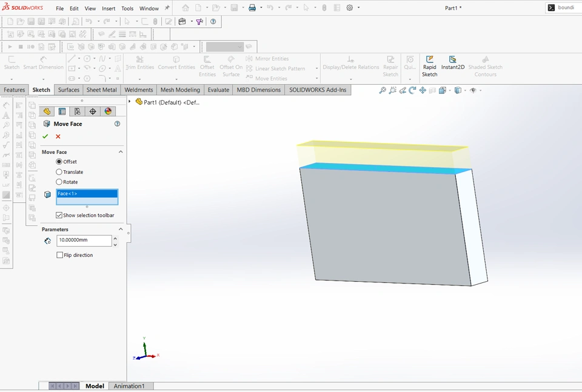This screenshot has width=582, height=392.
Task: Select the Rotate radio option
Action: 59,182
